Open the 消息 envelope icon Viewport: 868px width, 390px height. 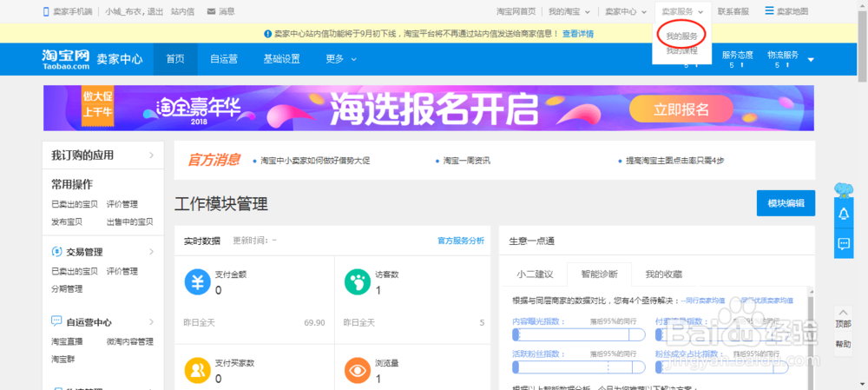coord(211,11)
